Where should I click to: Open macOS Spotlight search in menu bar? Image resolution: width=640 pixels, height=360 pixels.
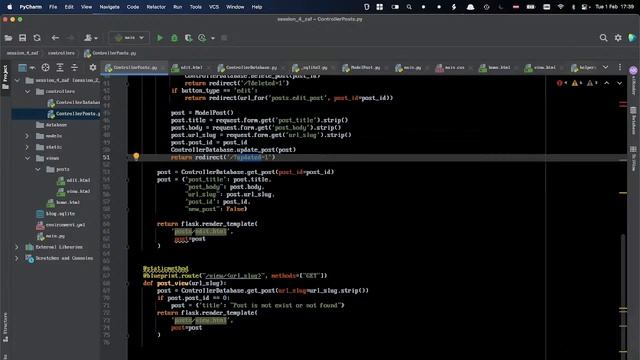[x=409, y=7]
